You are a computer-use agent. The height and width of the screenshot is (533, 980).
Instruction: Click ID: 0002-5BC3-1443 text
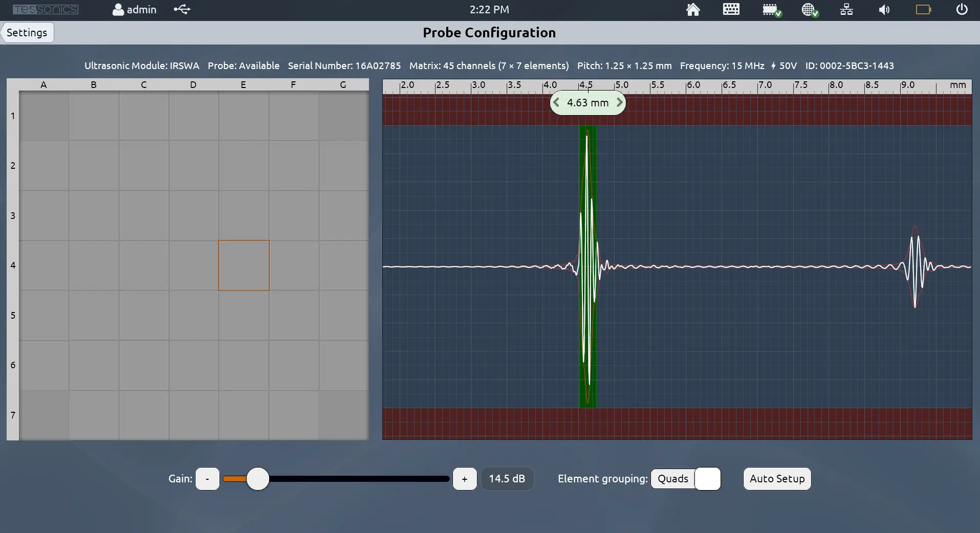tap(850, 65)
